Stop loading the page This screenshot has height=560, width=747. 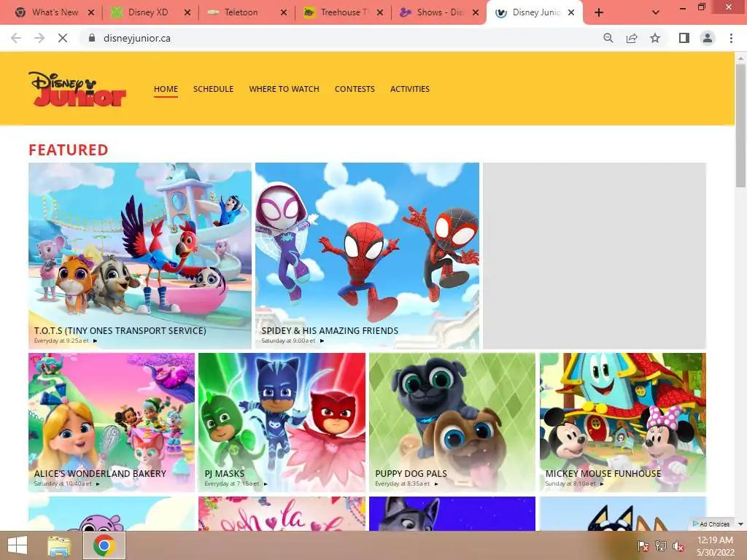coord(63,38)
